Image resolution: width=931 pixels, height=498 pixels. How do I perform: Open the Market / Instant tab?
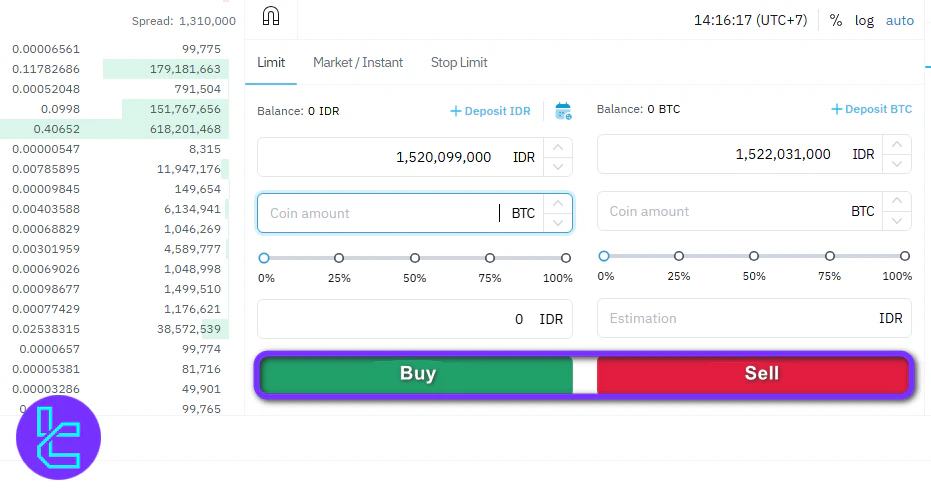click(x=357, y=62)
